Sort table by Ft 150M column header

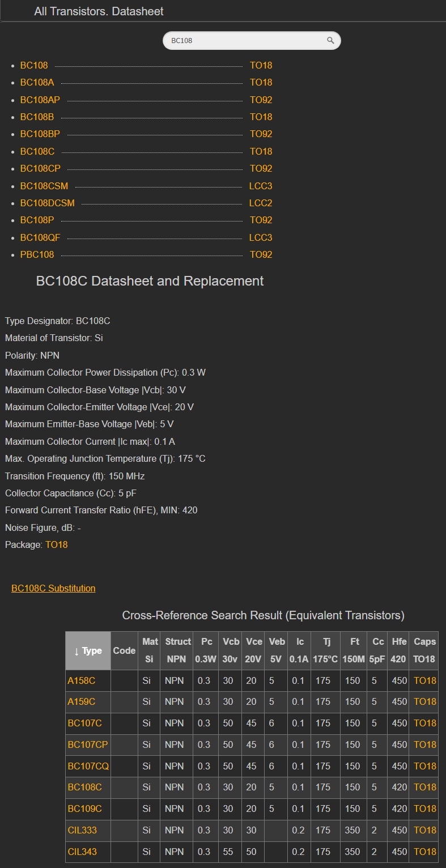click(x=355, y=651)
